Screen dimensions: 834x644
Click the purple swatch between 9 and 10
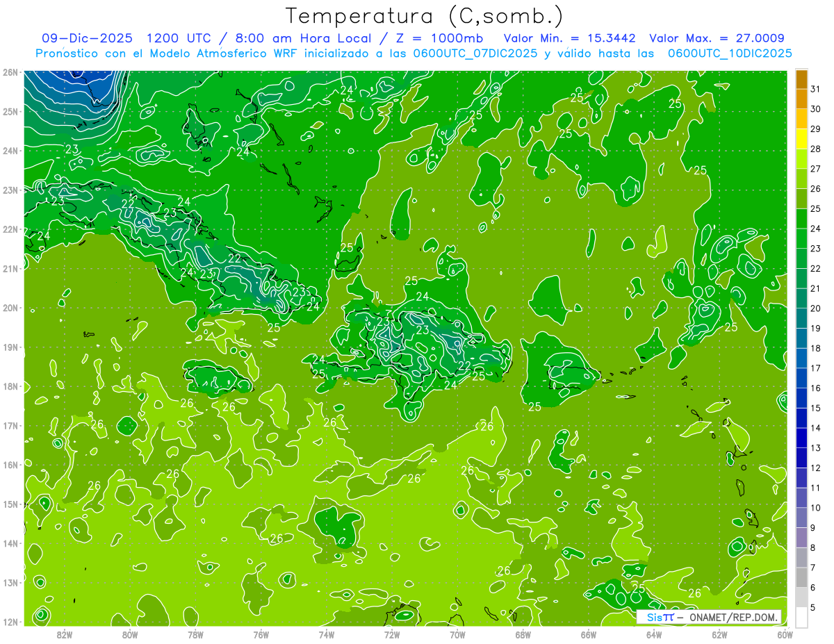pos(802,518)
